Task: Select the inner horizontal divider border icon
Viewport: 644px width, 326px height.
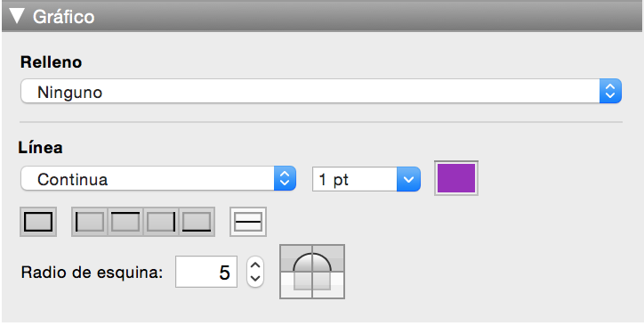Action: click(x=248, y=222)
